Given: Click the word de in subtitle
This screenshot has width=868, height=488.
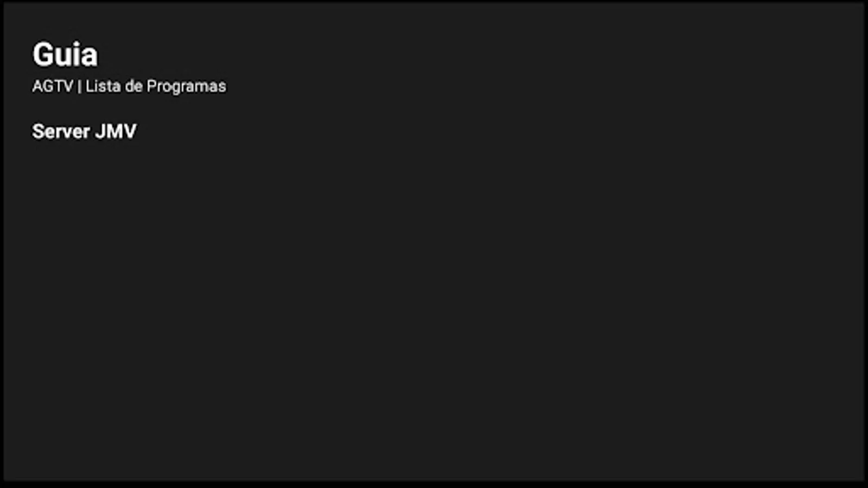Looking at the screenshot, I should pos(133,86).
